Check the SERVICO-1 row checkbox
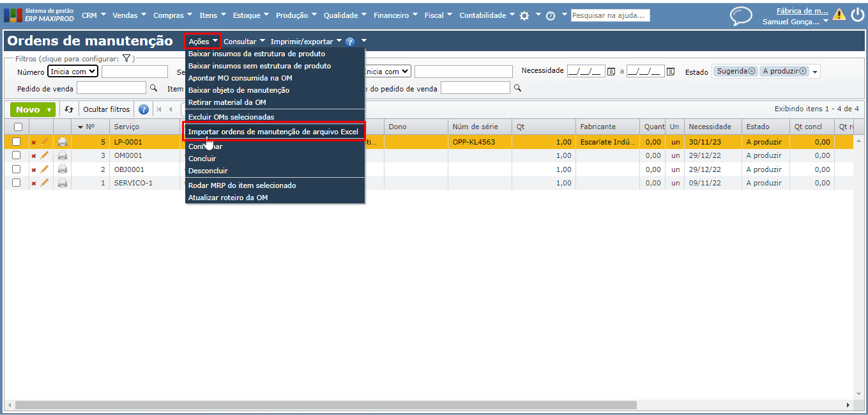This screenshot has width=868, height=415. [17, 183]
